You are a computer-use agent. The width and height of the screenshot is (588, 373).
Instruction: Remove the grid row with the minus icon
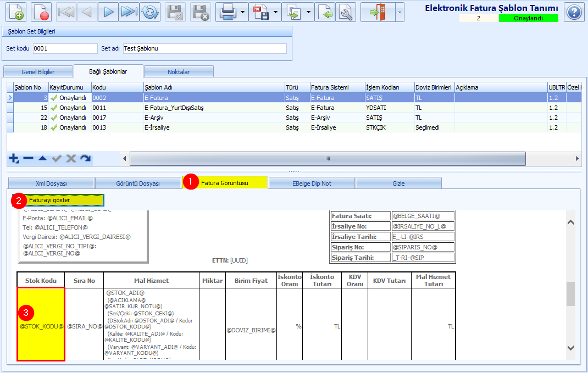click(x=28, y=159)
